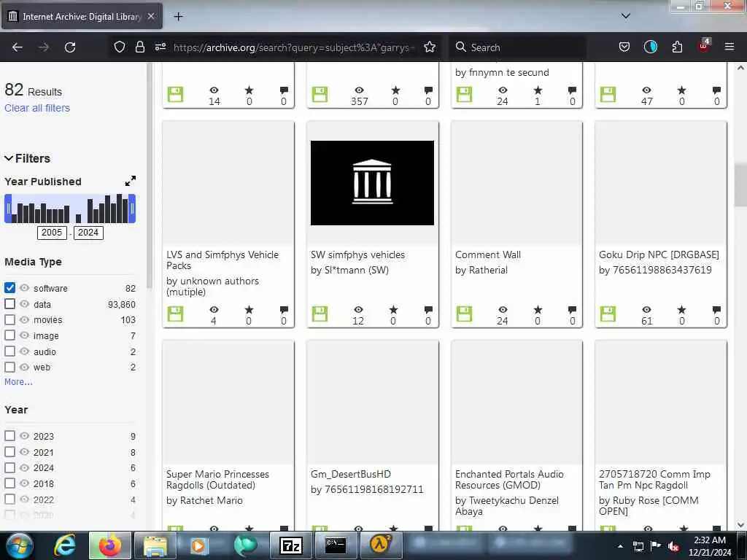Click the browser Search box
This screenshot has width=747, height=560.
(x=519, y=47)
